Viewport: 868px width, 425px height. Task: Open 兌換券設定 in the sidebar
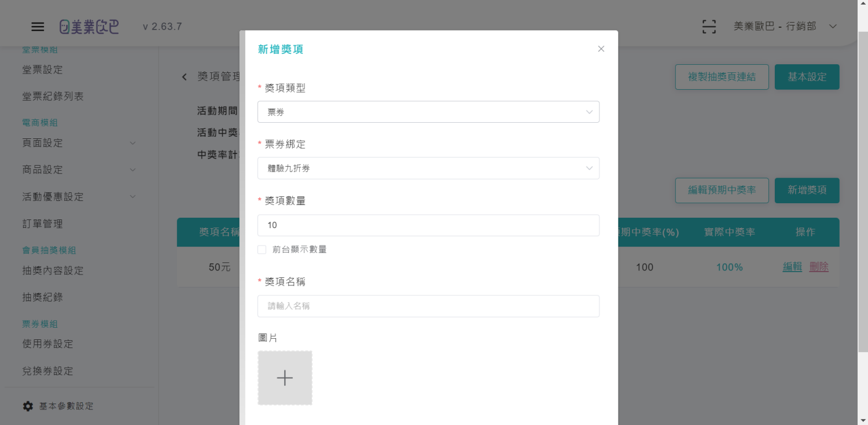pos(48,371)
